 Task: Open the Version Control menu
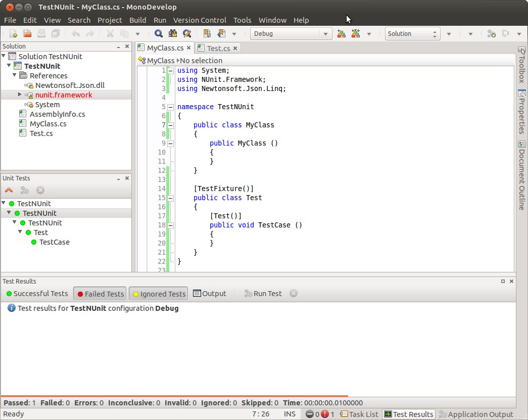tap(200, 20)
